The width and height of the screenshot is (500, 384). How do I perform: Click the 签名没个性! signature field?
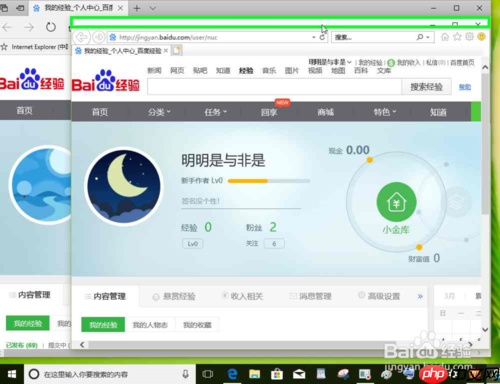pos(241,201)
